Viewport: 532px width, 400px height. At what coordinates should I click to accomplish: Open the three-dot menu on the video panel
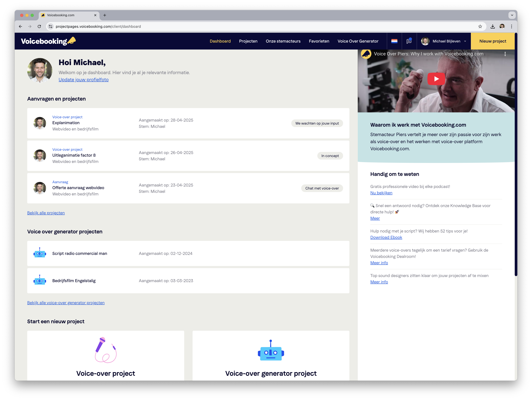pyautogui.click(x=505, y=54)
